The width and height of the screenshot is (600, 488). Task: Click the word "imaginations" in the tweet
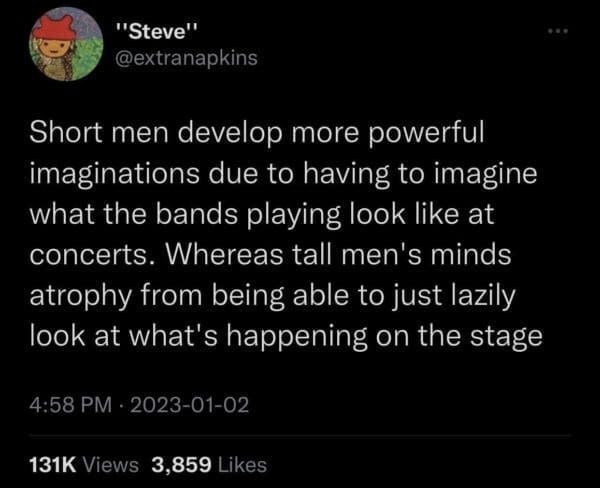(115, 174)
